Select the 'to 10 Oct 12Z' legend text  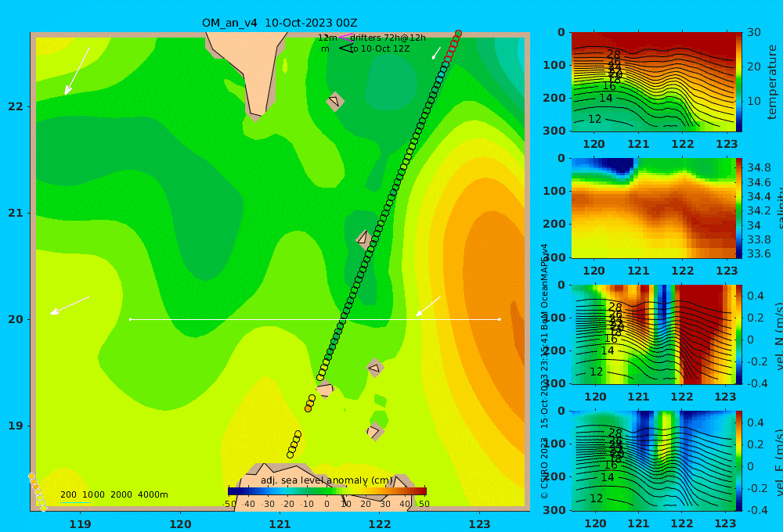click(380, 49)
